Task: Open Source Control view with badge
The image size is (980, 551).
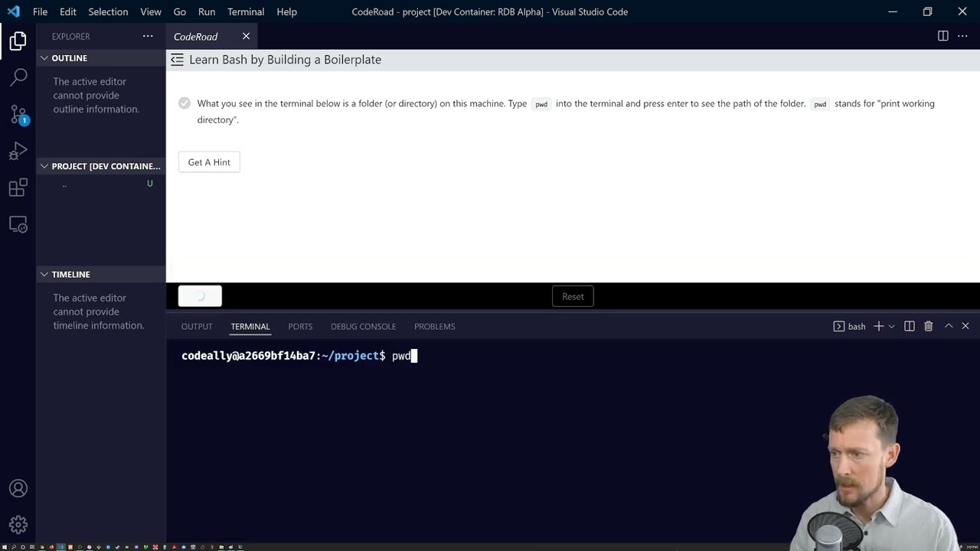Action: [x=18, y=114]
